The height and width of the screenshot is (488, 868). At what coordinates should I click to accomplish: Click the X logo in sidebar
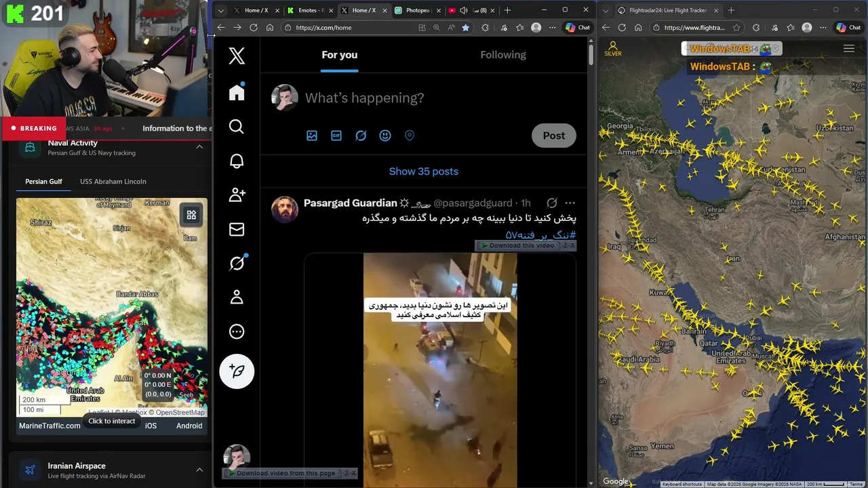pos(237,56)
